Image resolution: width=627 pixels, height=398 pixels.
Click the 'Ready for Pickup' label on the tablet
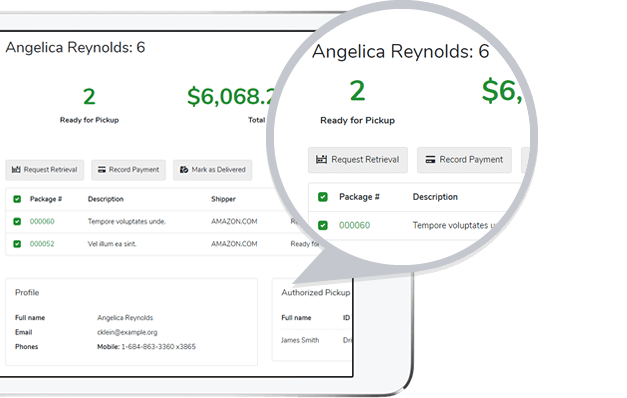tap(89, 120)
